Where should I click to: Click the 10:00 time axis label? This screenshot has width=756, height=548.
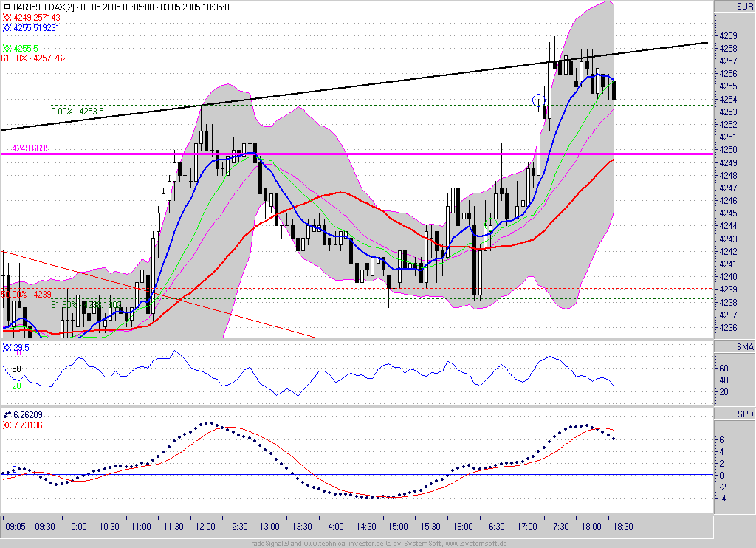(x=77, y=527)
